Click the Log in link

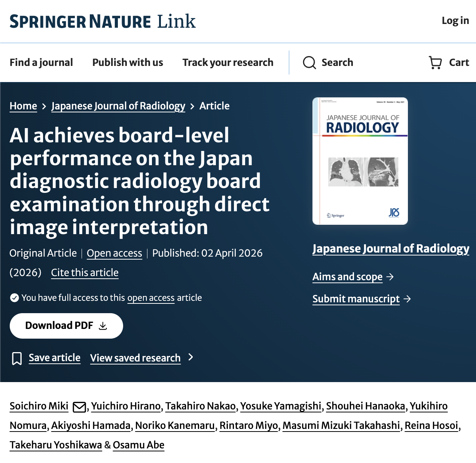pyautogui.click(x=455, y=21)
